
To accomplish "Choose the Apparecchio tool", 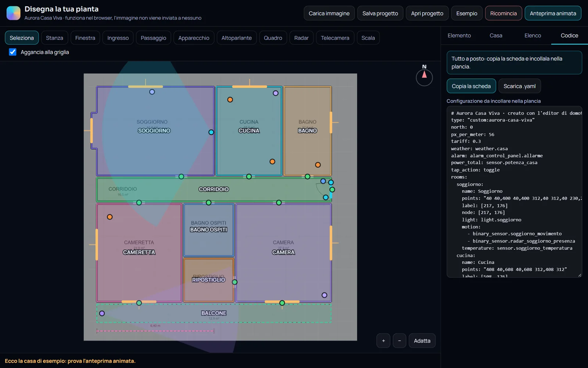I will click(x=194, y=38).
